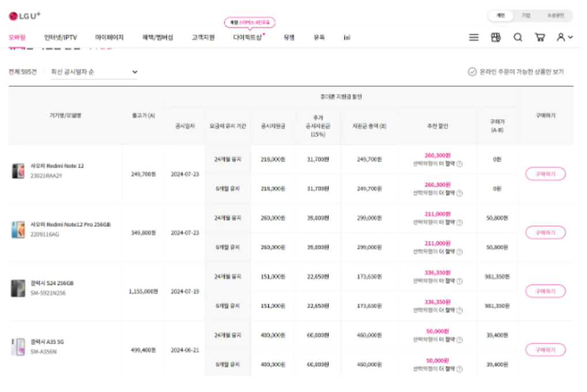Click 구매하기 for Redmi Note12 Pro 256GB

(x=546, y=233)
